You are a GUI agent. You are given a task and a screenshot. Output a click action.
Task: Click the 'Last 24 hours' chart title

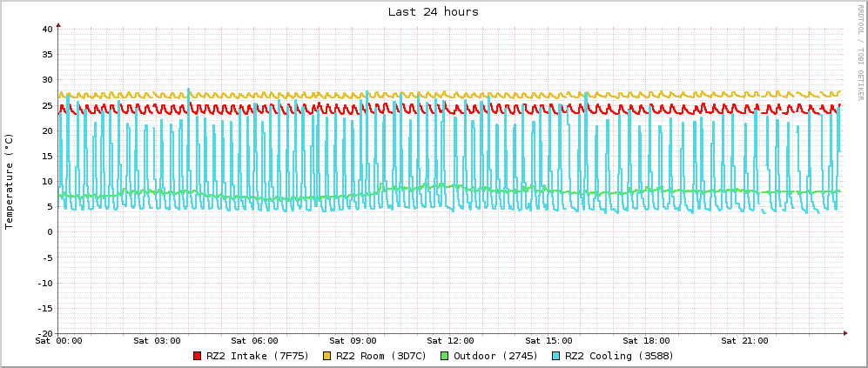pos(434,11)
